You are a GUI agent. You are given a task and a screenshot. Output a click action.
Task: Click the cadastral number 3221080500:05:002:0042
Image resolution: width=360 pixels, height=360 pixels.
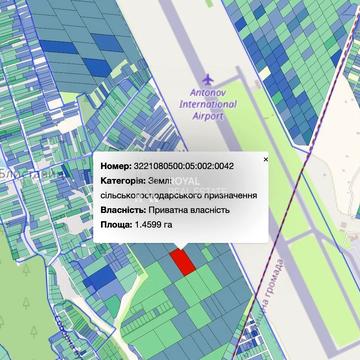click(183, 166)
